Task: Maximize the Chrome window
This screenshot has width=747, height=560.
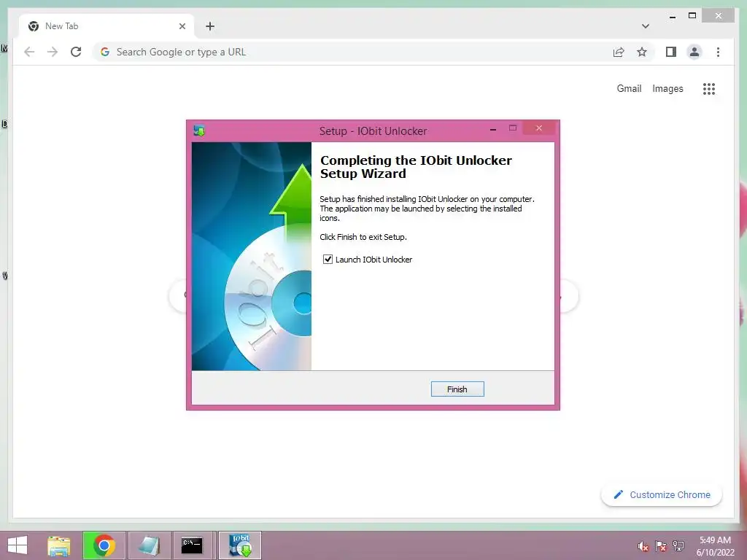Action: click(x=692, y=16)
